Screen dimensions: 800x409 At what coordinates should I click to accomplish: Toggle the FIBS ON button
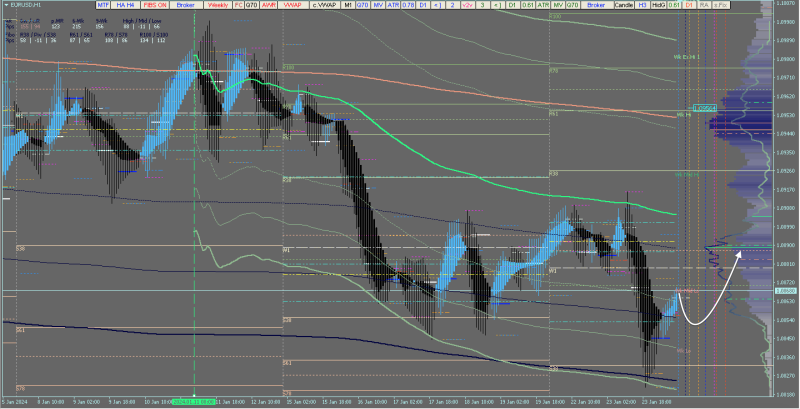(x=155, y=5)
